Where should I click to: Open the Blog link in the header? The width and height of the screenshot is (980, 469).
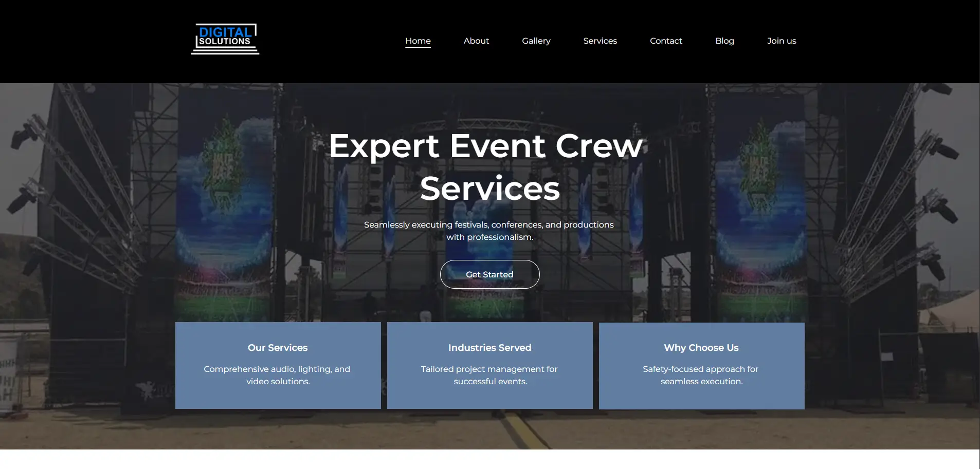tap(724, 41)
